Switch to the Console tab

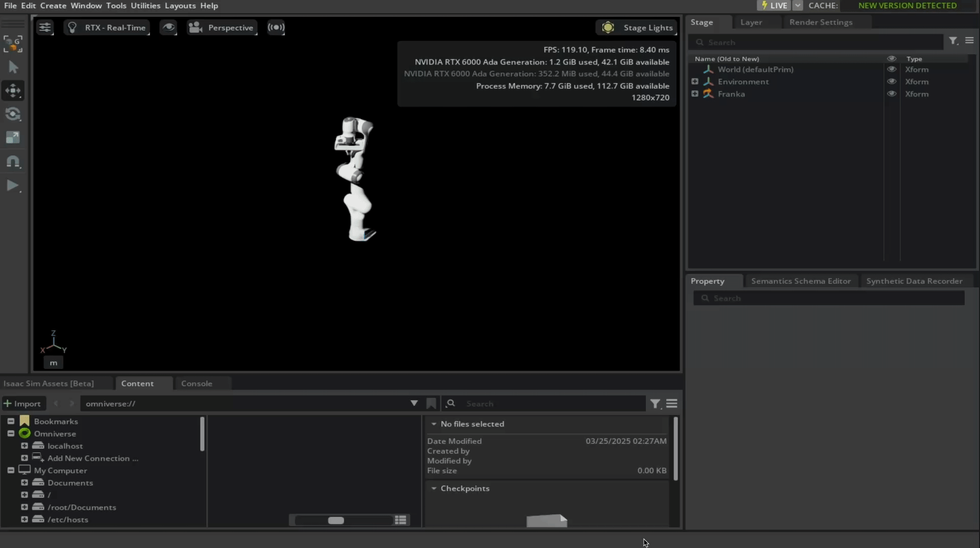(197, 383)
